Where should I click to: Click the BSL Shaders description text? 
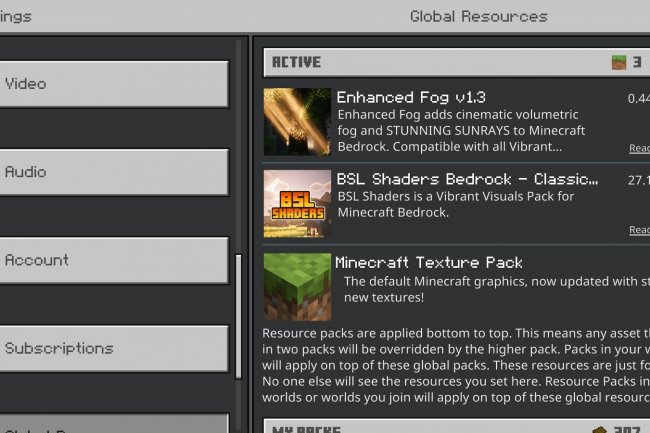point(456,204)
